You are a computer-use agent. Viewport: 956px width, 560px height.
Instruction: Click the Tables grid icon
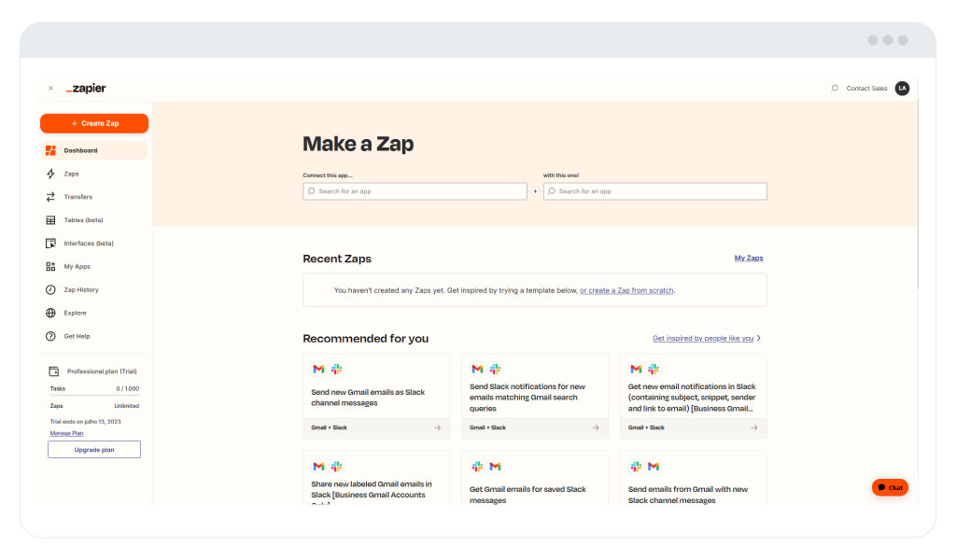[x=50, y=220]
